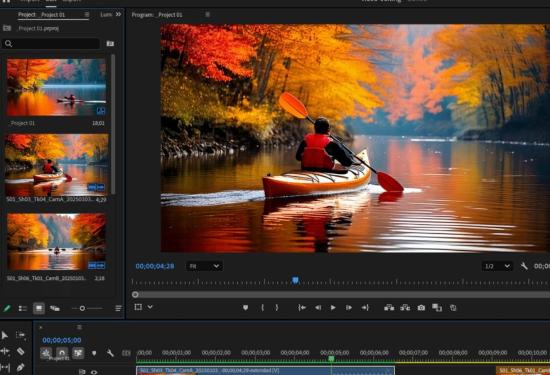
Task: Select the Track Select Forward tool
Action: 21,335
